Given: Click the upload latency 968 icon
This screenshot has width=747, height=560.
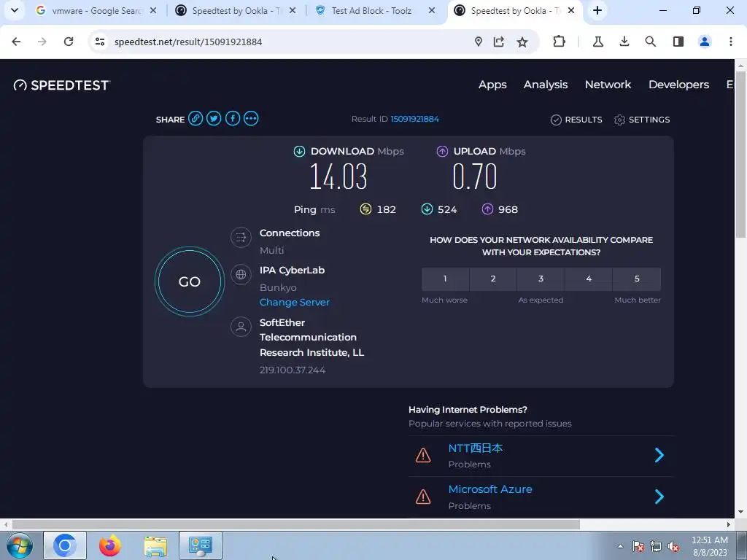Looking at the screenshot, I should [x=487, y=209].
